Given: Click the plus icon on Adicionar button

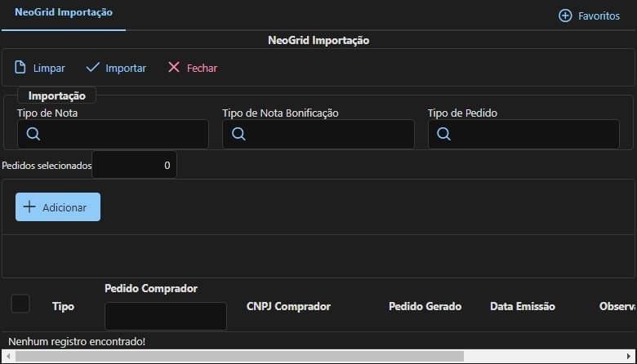Looking at the screenshot, I should tap(29, 207).
